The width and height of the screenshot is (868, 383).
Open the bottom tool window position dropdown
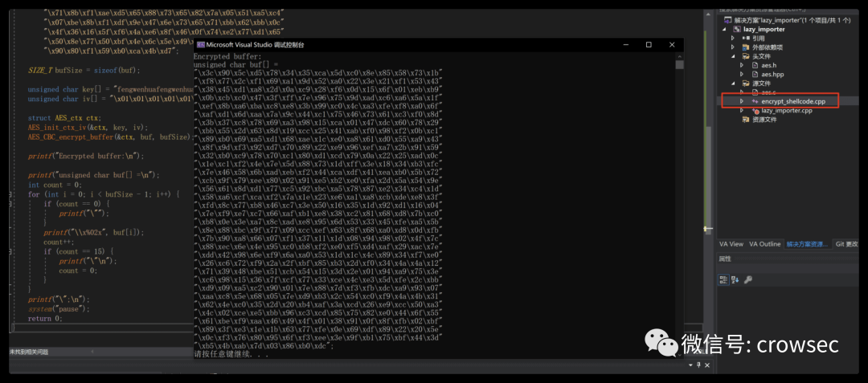click(691, 365)
